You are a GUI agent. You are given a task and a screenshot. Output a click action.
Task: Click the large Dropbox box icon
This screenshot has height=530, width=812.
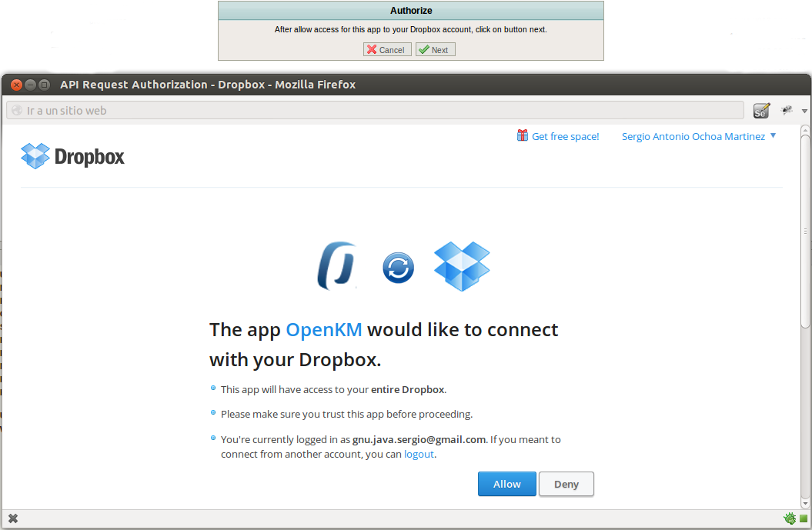[x=462, y=266]
